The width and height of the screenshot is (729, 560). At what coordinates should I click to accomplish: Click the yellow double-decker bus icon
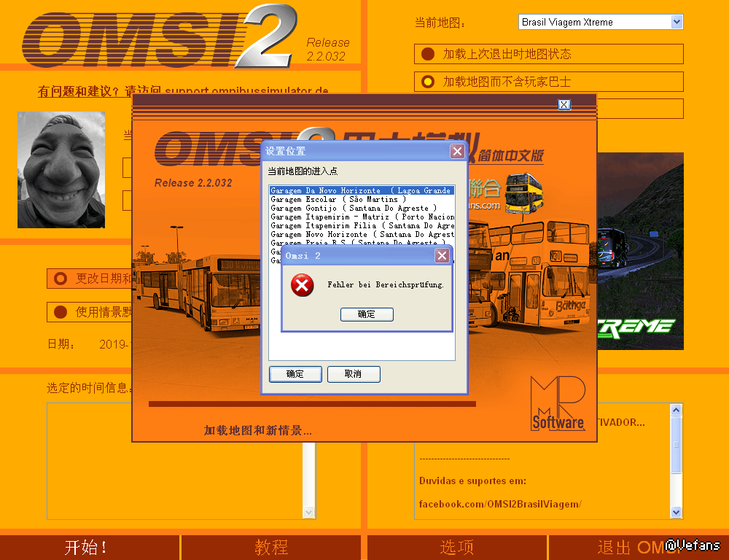(523, 192)
